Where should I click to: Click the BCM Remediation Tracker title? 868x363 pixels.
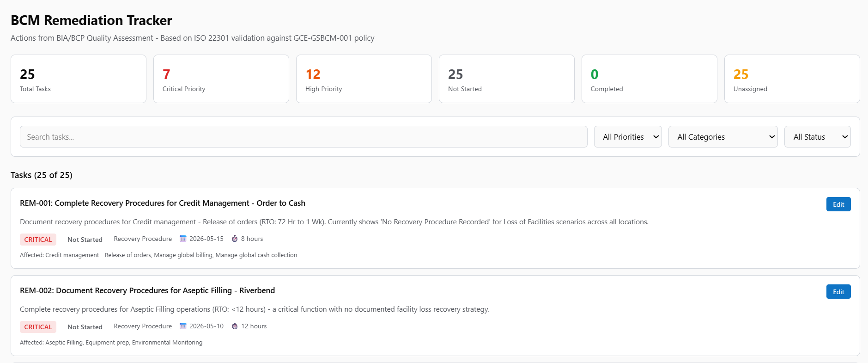click(x=91, y=20)
